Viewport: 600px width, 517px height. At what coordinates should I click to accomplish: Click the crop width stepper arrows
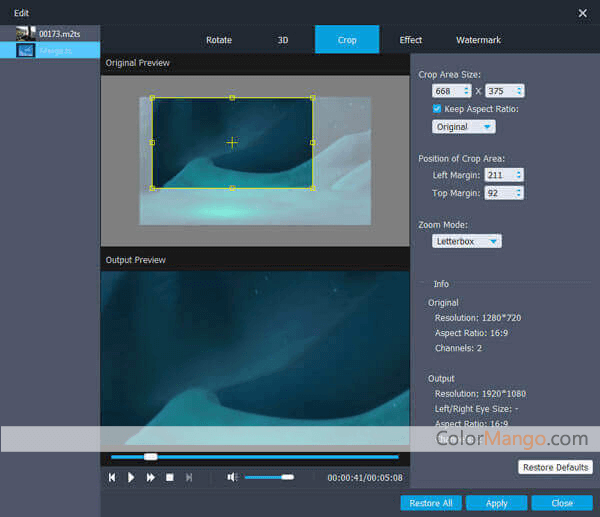(x=466, y=91)
